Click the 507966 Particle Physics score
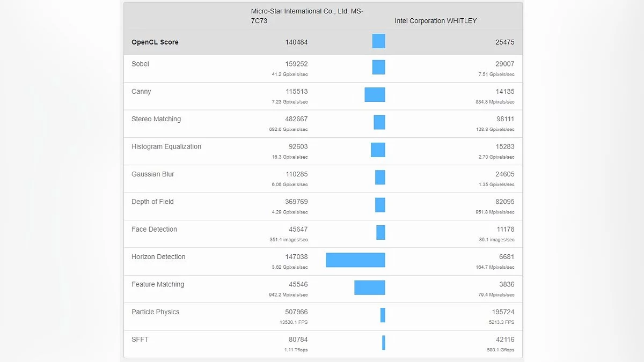This screenshot has width=644, height=362. pos(296,312)
